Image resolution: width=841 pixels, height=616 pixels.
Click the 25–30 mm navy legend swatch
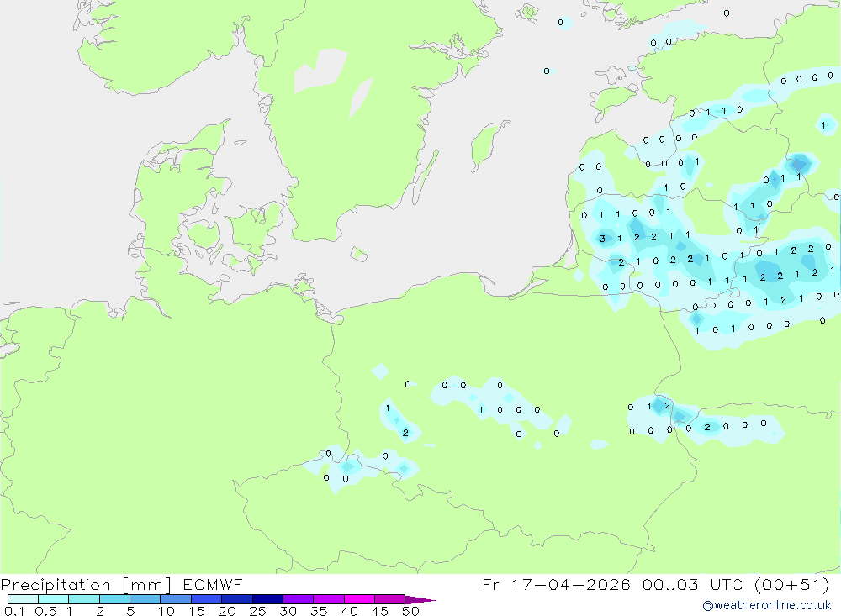[267, 599]
